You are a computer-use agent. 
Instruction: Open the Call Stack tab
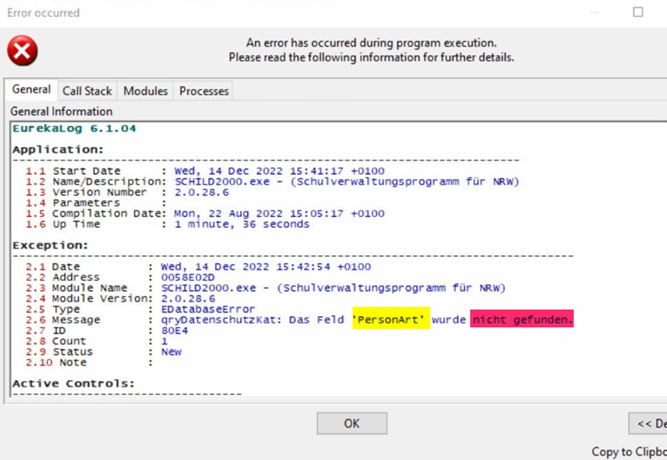(87, 91)
